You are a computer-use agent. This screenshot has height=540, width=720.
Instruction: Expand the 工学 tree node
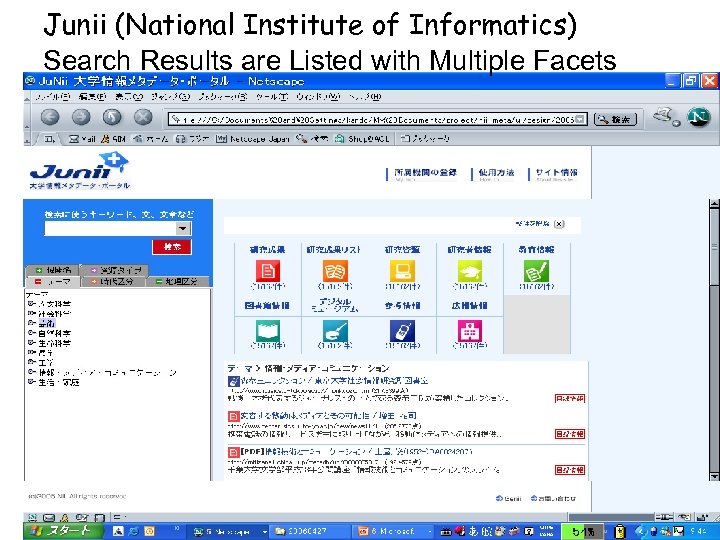pos(31,362)
